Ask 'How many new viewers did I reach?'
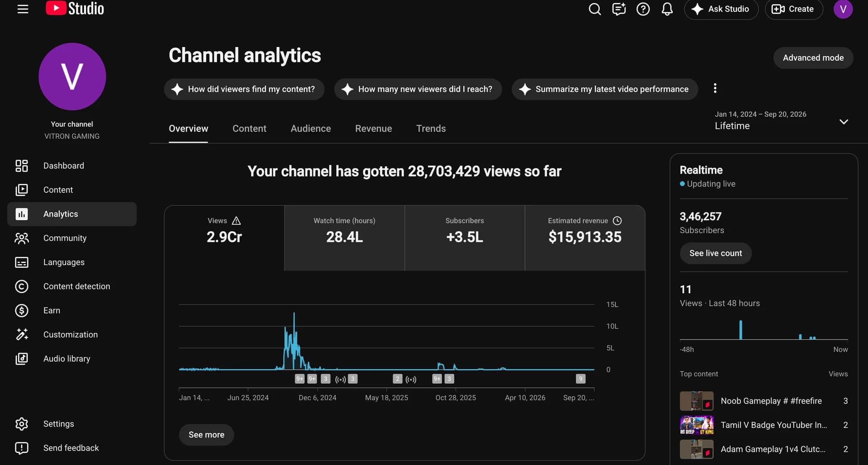The image size is (868, 465). click(x=418, y=89)
